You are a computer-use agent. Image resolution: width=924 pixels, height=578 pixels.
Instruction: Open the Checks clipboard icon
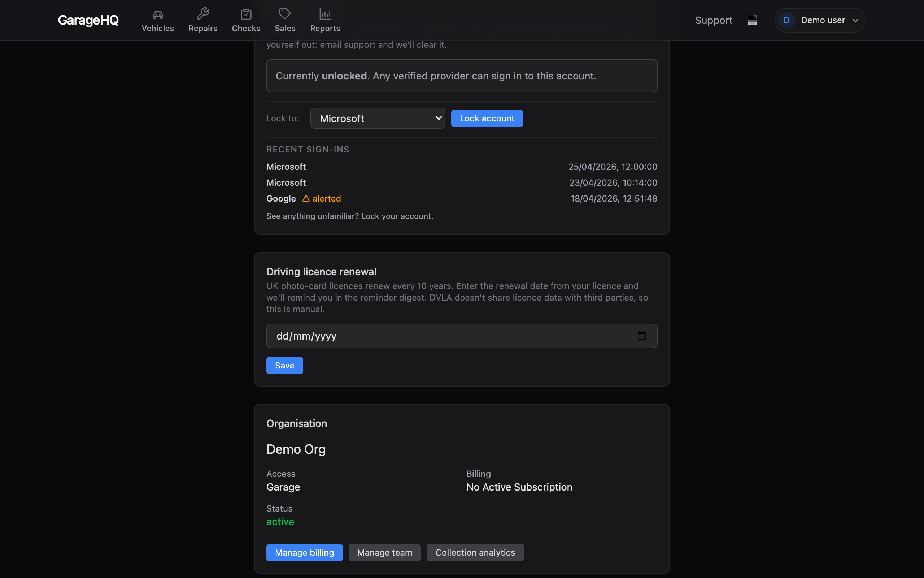click(246, 14)
